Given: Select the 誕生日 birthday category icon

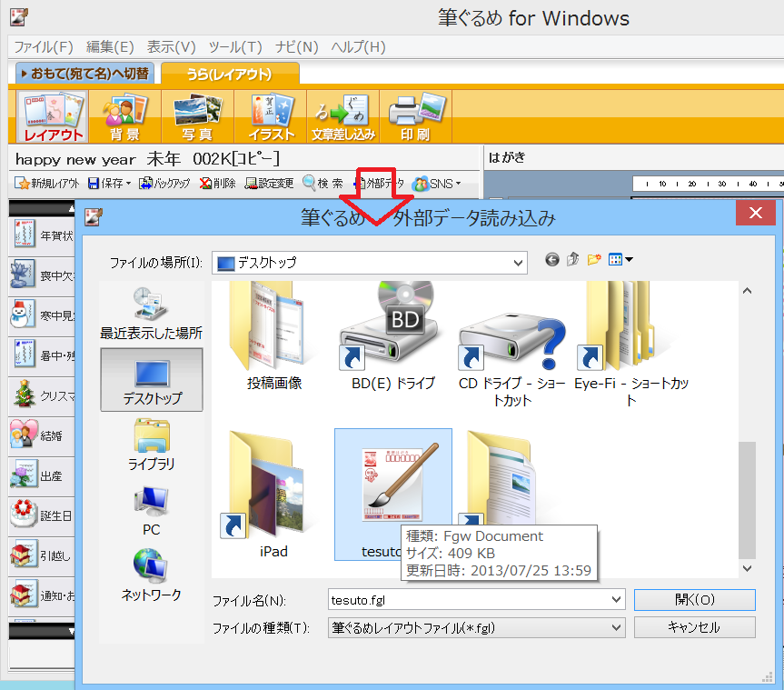Looking at the screenshot, I should coord(41,512).
